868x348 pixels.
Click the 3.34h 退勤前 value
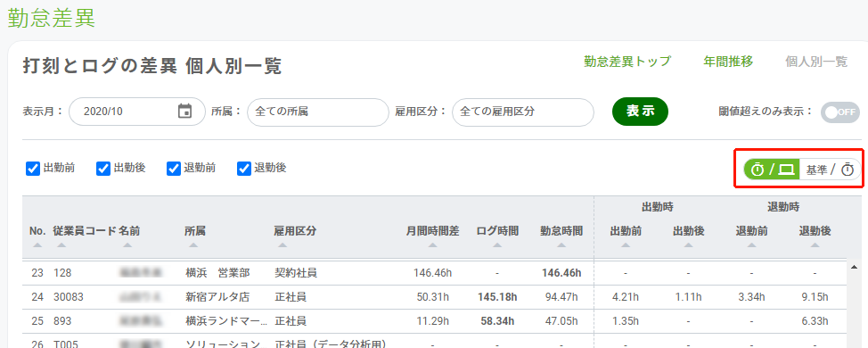pos(751,297)
